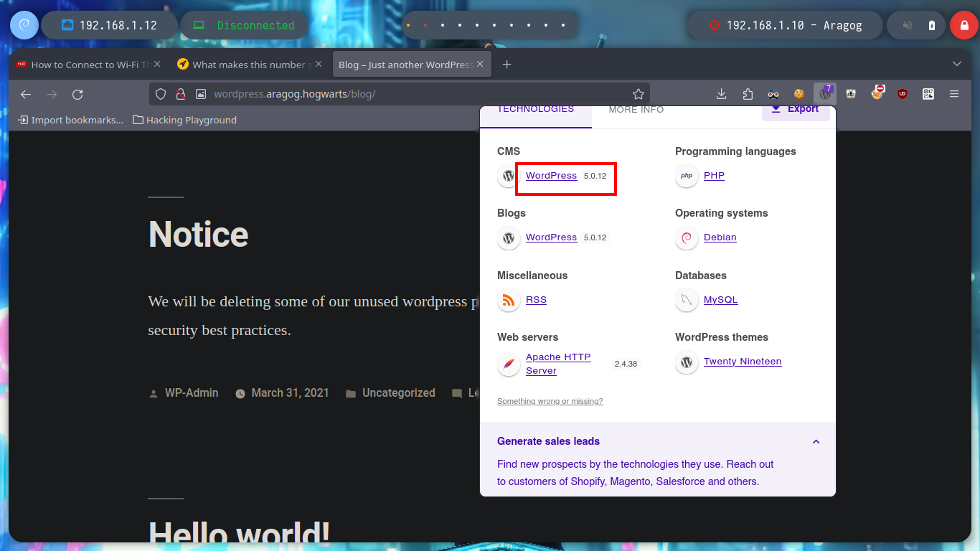The image size is (980, 551).
Task: Close the Blog – Just another WordPress tab
Action: [x=480, y=65]
